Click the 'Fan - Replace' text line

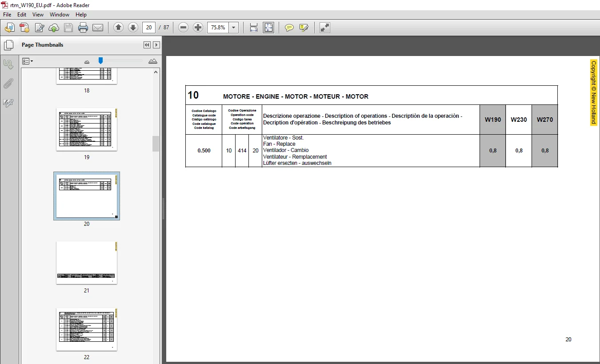tap(279, 144)
